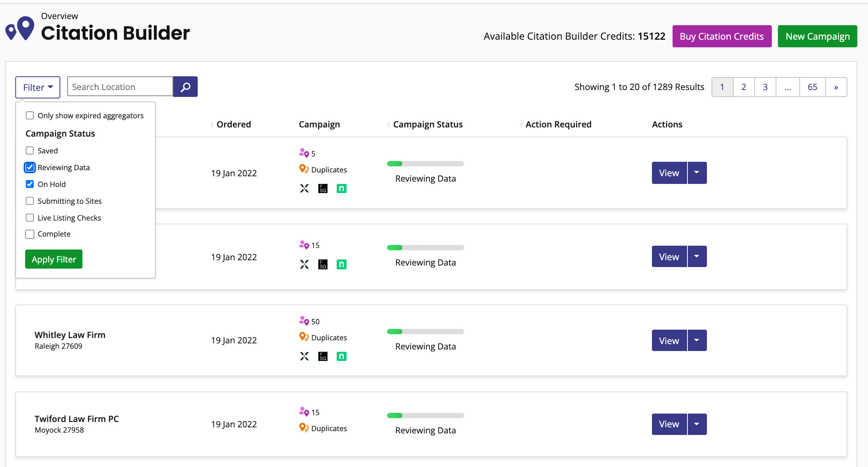
Task: Collapse the Filter dropdown
Action: click(x=37, y=87)
